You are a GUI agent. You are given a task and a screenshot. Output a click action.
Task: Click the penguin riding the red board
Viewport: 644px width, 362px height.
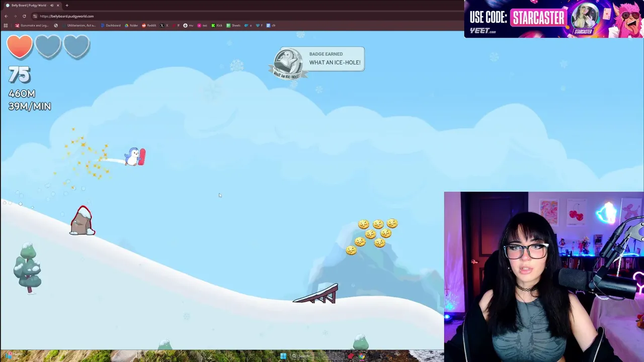(x=135, y=156)
